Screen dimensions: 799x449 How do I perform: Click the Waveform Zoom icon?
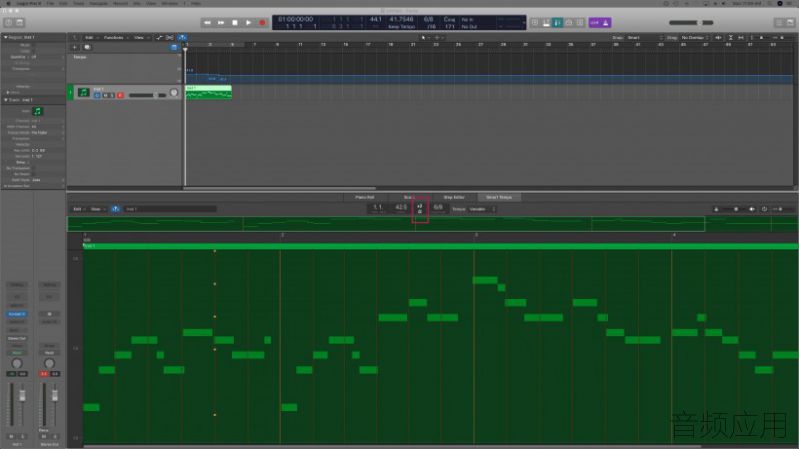pyautogui.click(x=718, y=38)
